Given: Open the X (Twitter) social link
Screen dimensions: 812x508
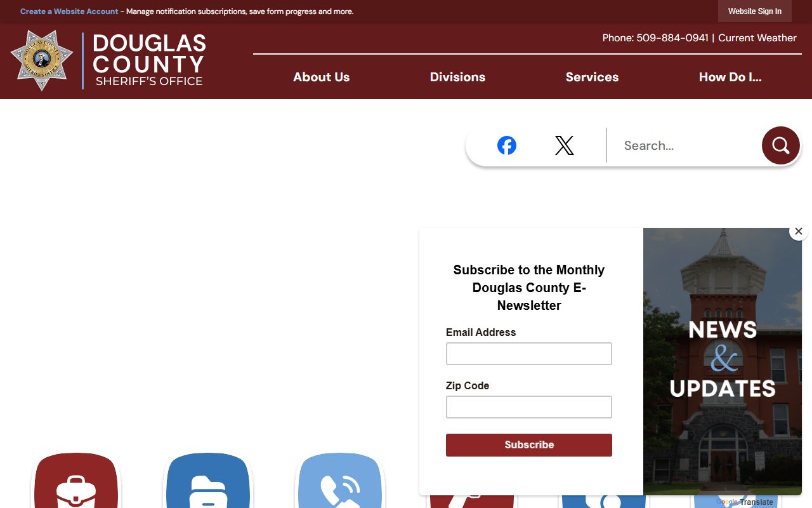Looking at the screenshot, I should point(564,145).
